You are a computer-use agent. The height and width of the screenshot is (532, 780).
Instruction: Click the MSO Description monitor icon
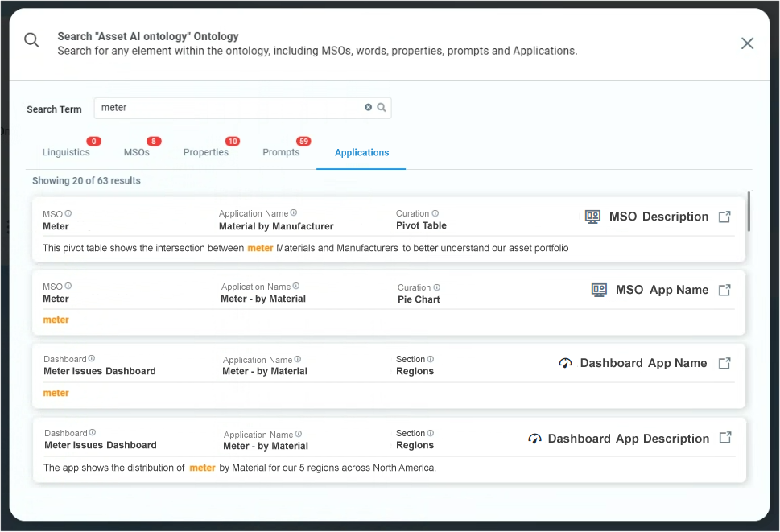[x=592, y=217]
